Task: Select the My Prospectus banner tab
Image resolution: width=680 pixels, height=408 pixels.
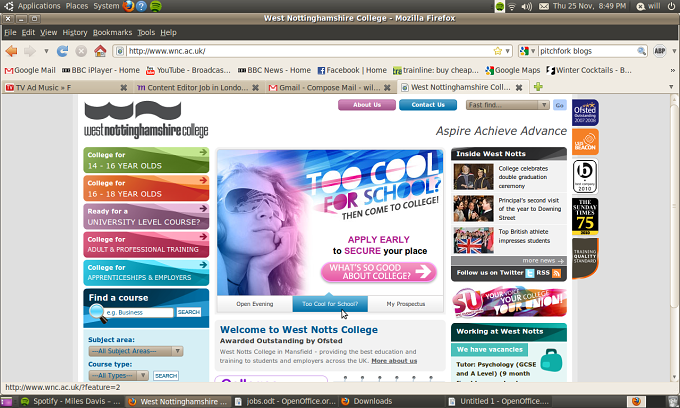Action: (405, 304)
